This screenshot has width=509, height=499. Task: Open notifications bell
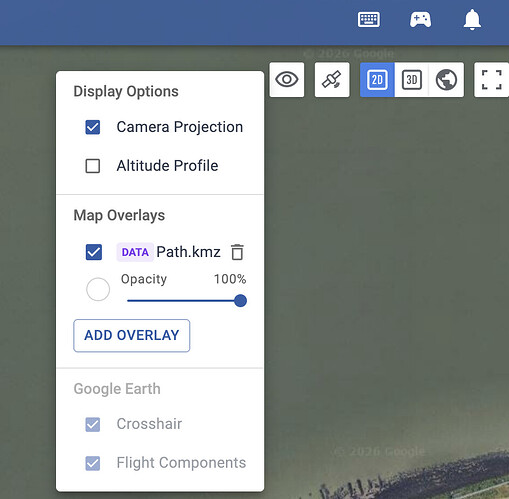(472, 20)
